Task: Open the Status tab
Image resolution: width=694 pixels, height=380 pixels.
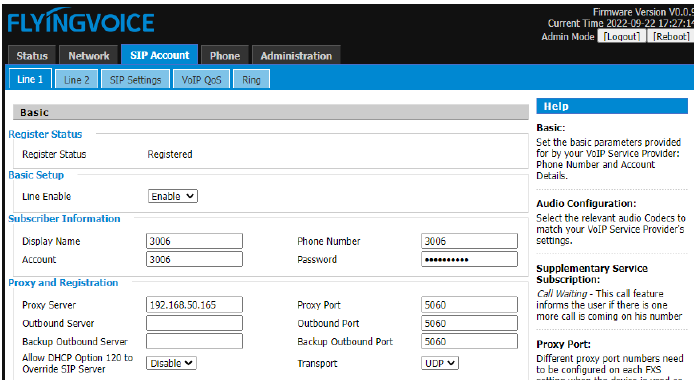Action: (32, 56)
